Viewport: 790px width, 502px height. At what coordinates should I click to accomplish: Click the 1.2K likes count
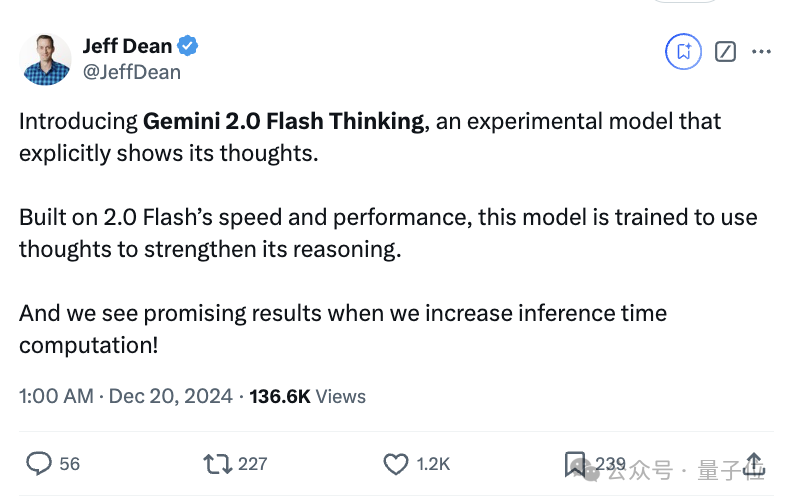(434, 464)
